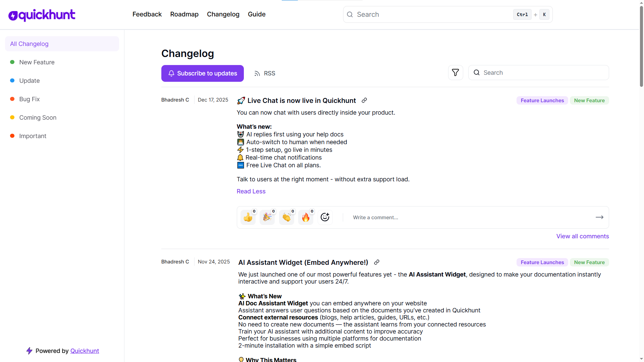Focus the top global search field

click(448, 14)
